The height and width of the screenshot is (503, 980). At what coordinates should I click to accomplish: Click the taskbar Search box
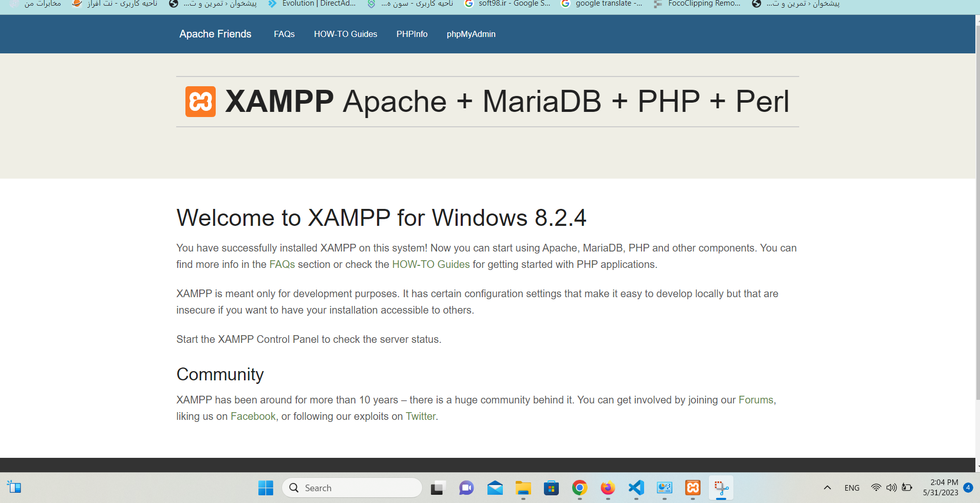(352, 488)
